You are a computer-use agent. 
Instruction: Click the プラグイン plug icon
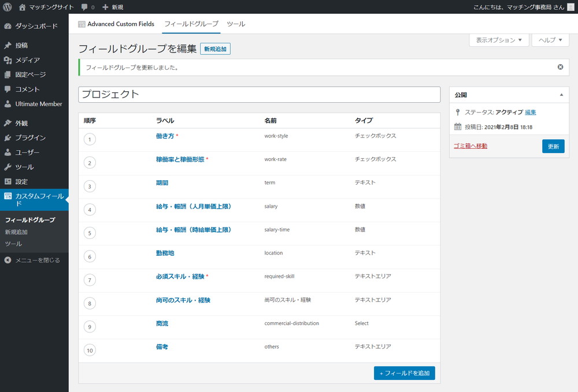[x=8, y=137]
